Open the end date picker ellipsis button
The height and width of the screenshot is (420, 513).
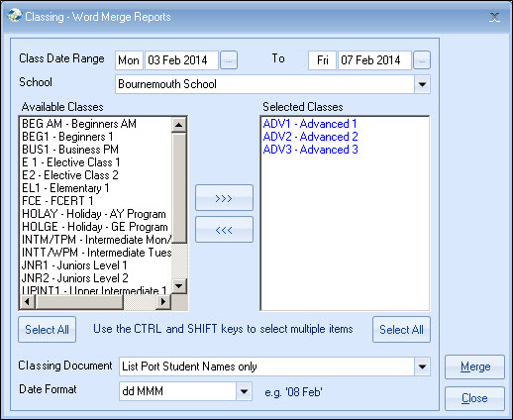[422, 60]
